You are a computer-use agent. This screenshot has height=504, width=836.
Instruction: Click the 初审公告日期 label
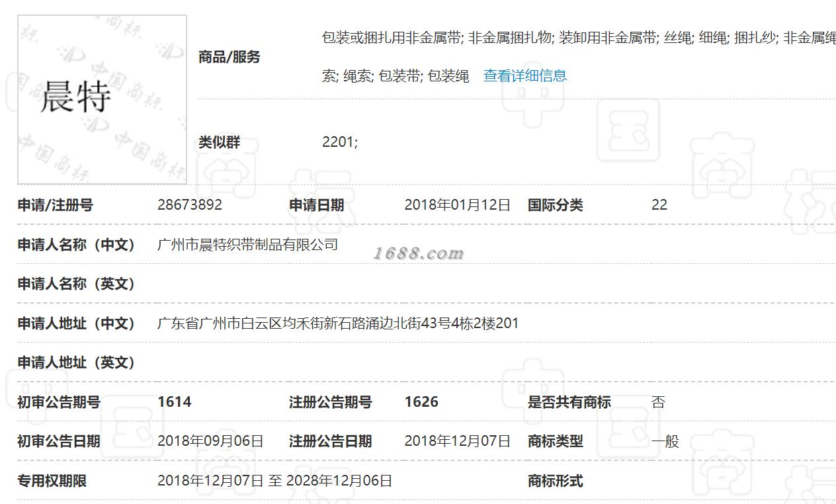(x=59, y=441)
